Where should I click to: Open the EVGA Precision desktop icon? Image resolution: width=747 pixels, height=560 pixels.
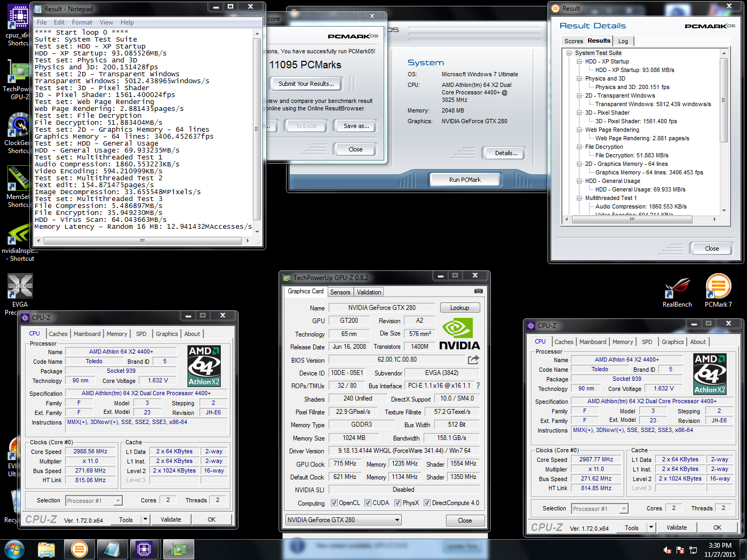point(20,294)
